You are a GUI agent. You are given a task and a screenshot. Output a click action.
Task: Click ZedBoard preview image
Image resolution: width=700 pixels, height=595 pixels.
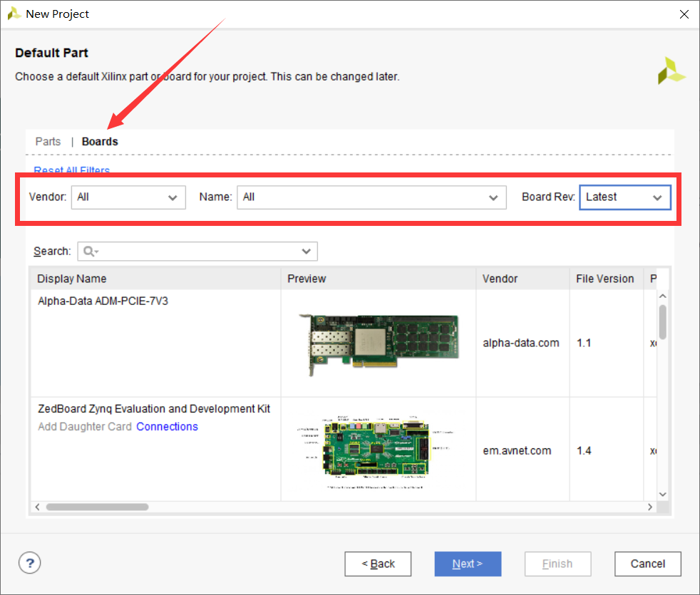coord(376,451)
